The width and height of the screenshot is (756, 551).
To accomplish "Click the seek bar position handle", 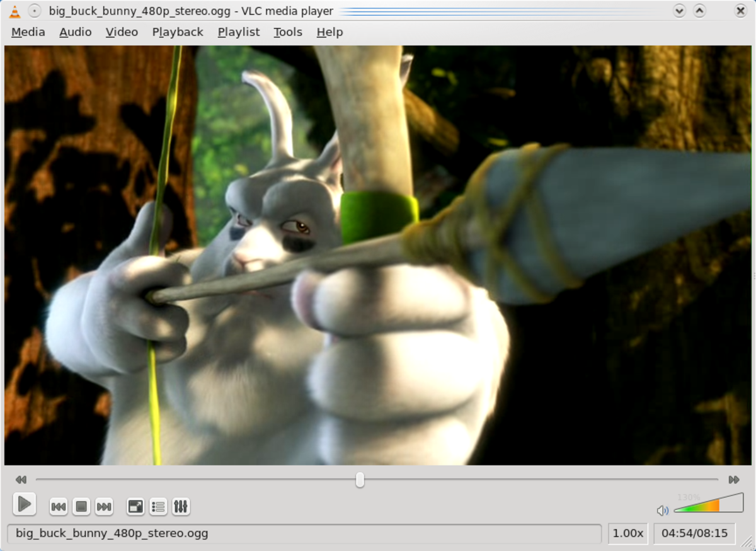I will (360, 480).
